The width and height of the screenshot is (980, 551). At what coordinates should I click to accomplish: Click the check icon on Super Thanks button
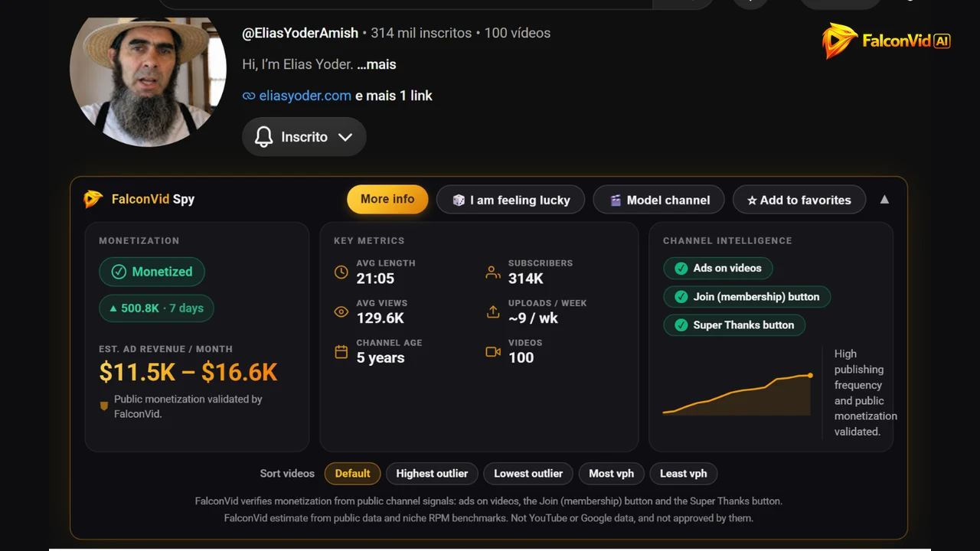coord(681,325)
